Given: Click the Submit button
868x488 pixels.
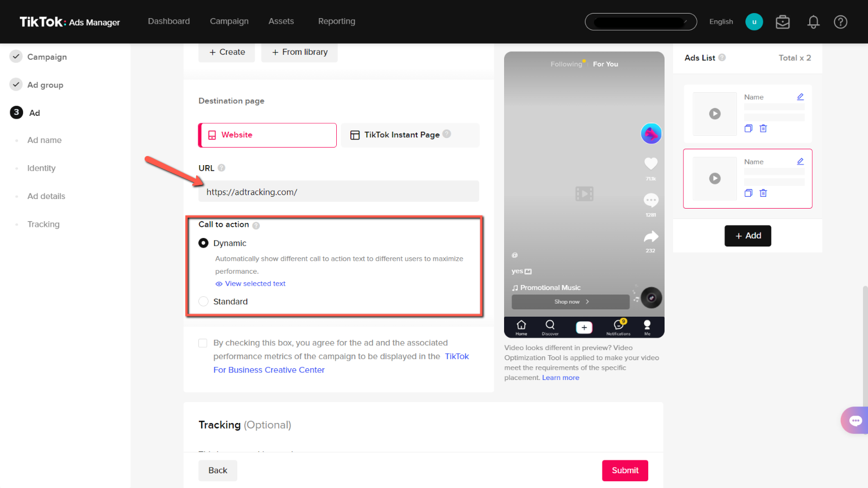Looking at the screenshot, I should pos(625,470).
